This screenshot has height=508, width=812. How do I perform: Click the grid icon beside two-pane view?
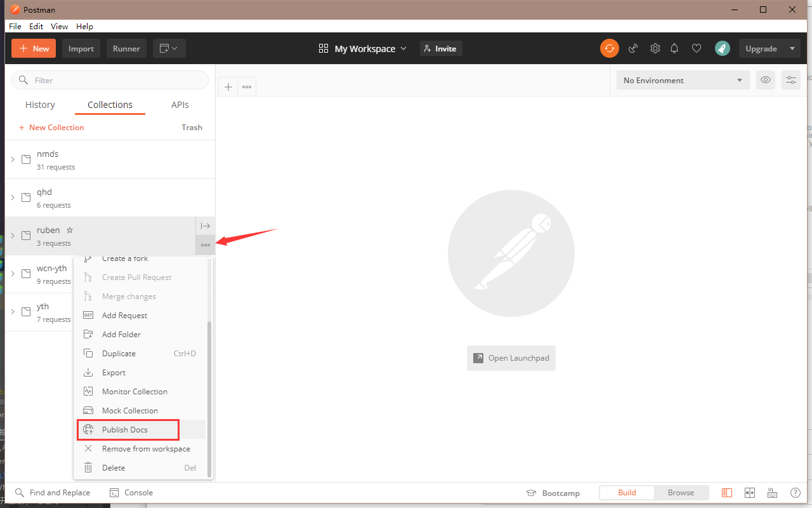click(x=750, y=493)
